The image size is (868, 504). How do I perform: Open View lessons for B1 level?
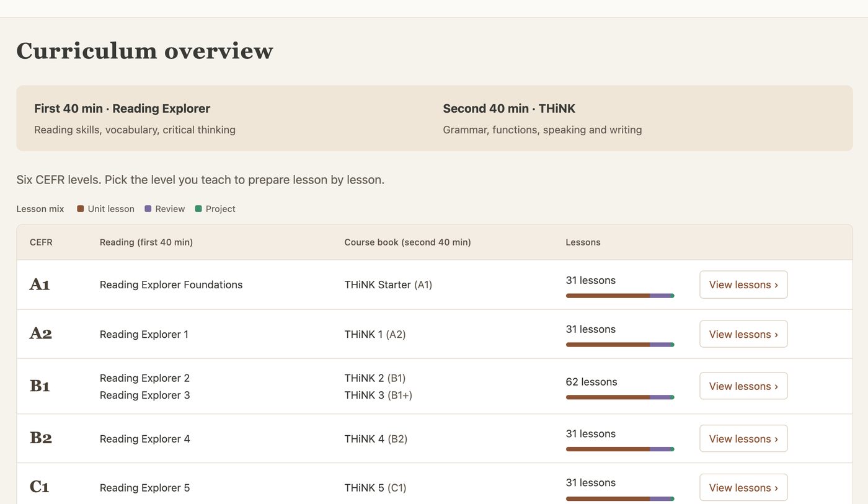tap(743, 386)
